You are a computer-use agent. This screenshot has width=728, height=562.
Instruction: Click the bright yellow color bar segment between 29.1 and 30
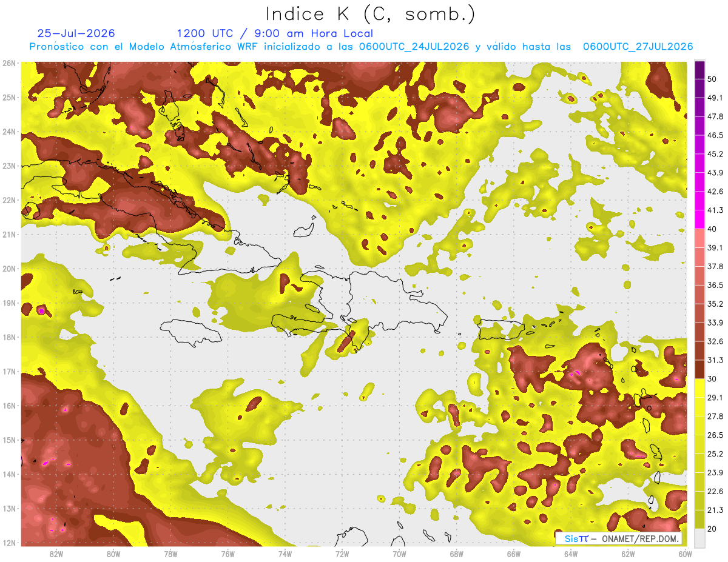(699, 388)
